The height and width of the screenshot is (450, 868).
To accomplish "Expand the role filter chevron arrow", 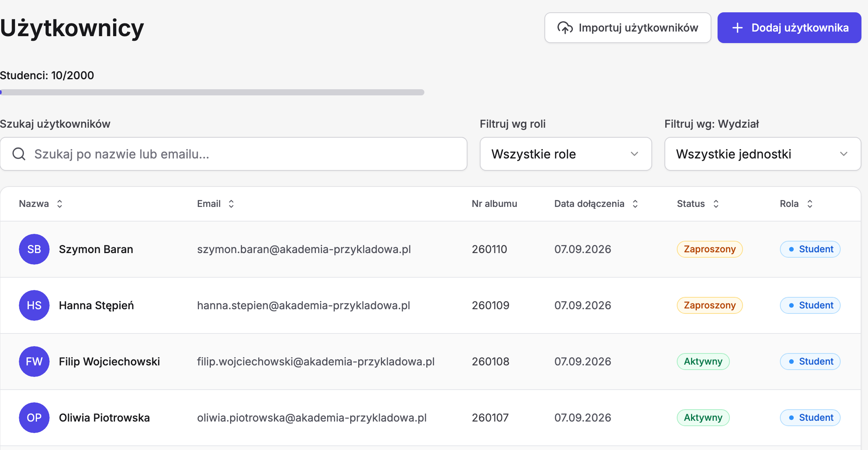I will tap(634, 154).
